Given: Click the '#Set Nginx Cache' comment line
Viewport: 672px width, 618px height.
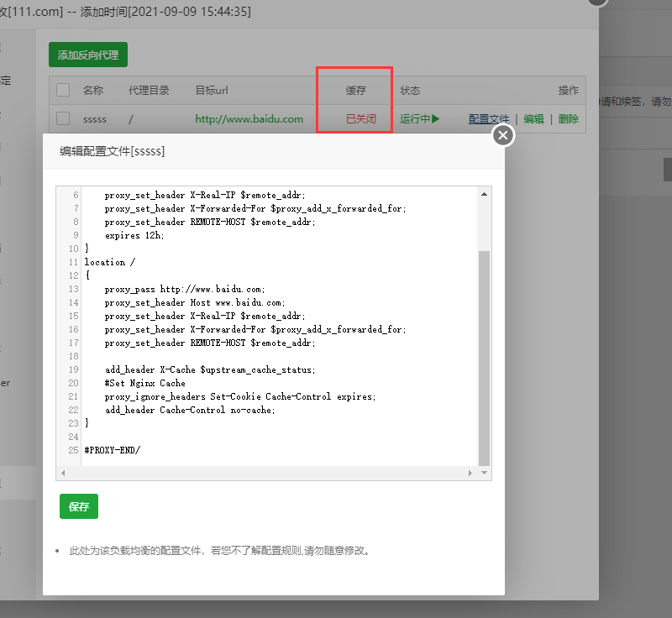Looking at the screenshot, I should (144, 383).
